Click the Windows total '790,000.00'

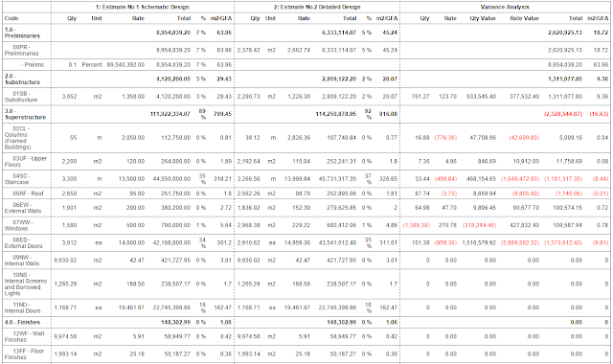(176, 226)
